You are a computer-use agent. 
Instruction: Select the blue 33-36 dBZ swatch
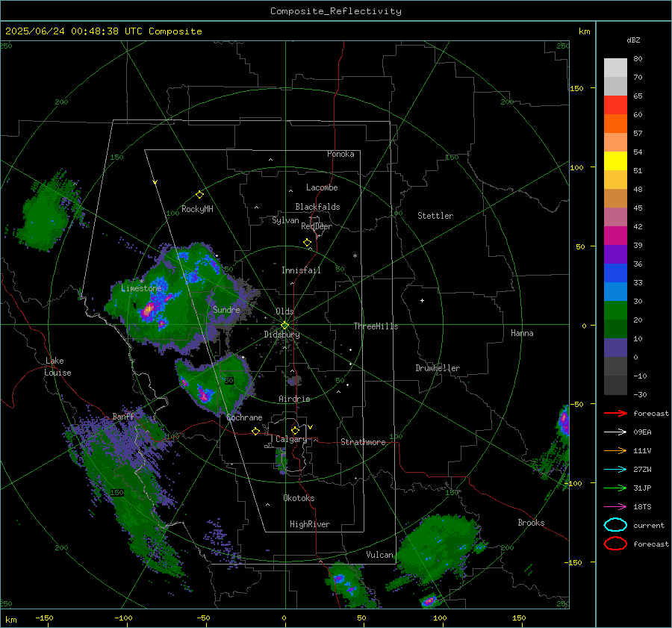coord(615,273)
